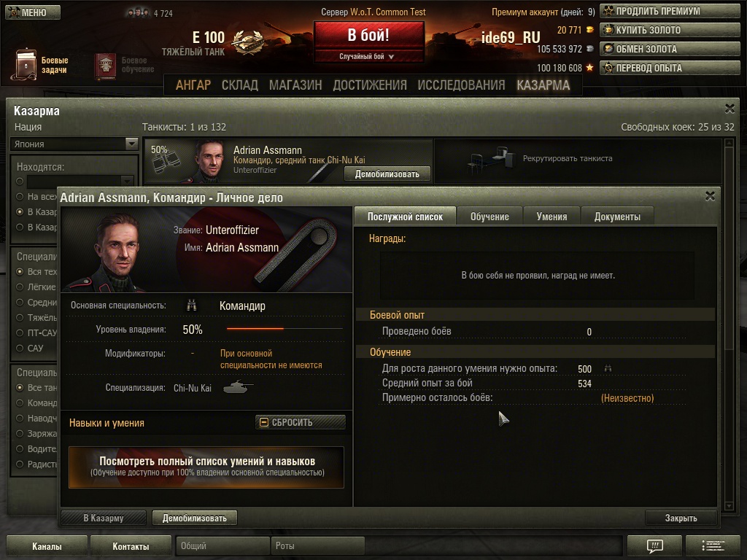Select the Лёгкие tank type radio button
The image size is (747, 560).
(x=20, y=287)
